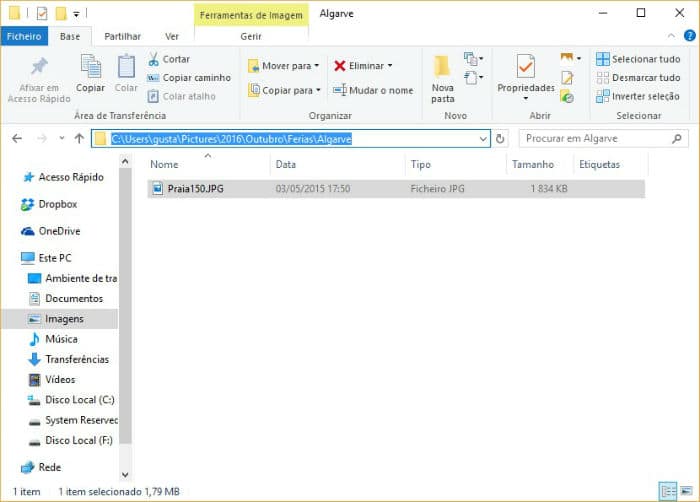The width and height of the screenshot is (700, 502).
Task: Open the Eliminar dropdown arrow
Action: pyautogui.click(x=390, y=66)
